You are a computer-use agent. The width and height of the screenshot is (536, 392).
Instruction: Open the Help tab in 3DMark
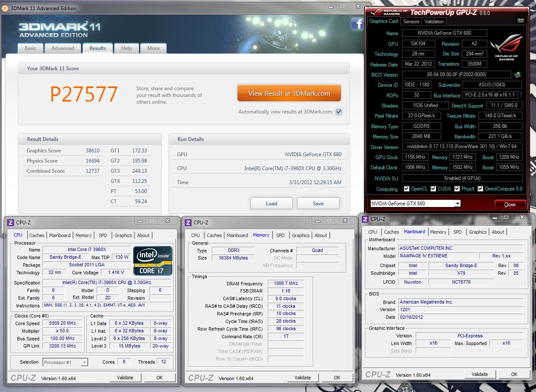(126, 48)
